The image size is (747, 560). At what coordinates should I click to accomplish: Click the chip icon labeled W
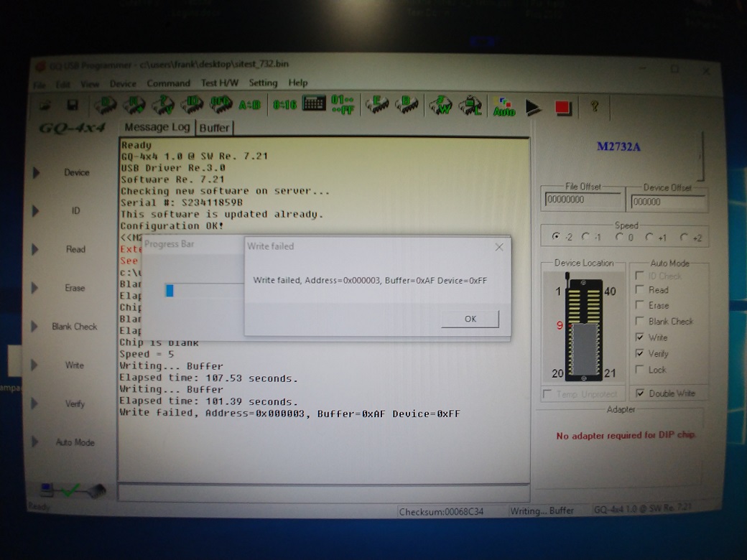440,106
